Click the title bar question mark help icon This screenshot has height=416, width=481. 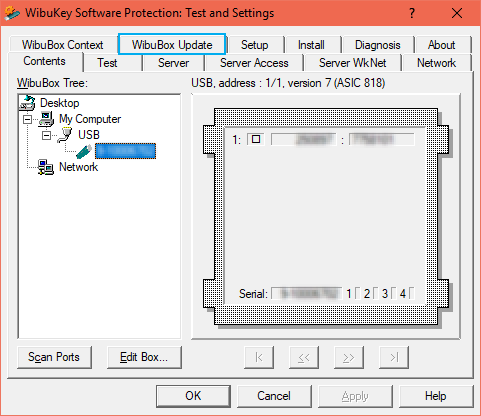tap(412, 13)
